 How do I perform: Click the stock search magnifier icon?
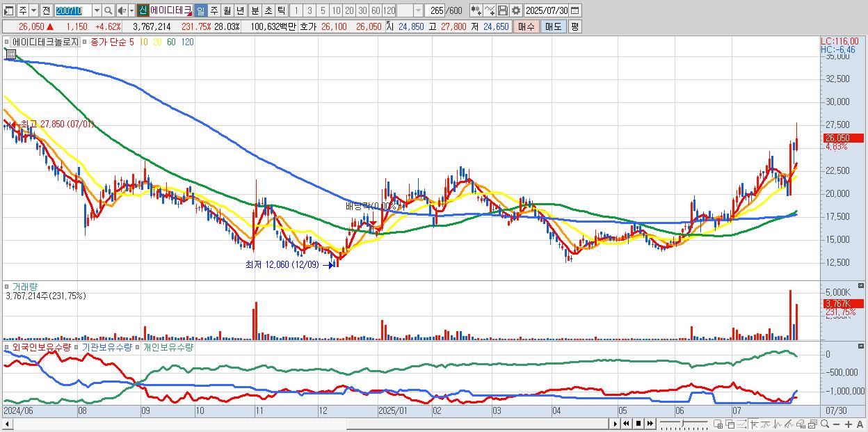[108, 10]
